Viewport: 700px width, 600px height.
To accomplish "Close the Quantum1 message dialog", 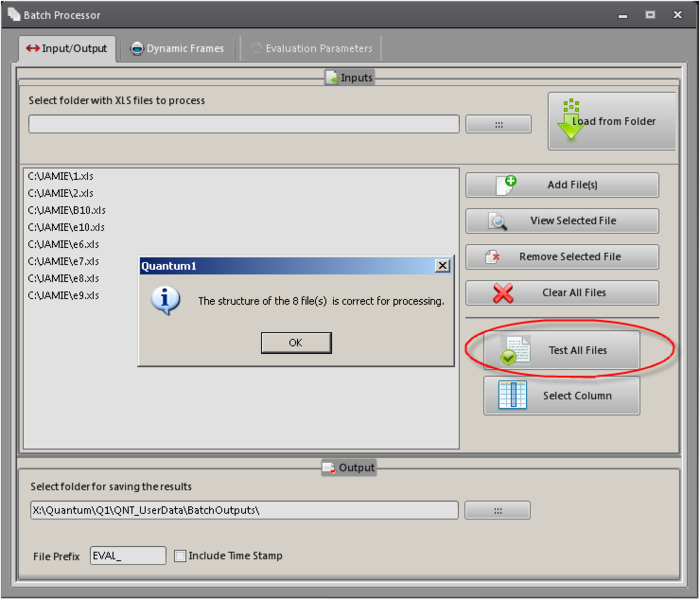I will tap(442, 266).
